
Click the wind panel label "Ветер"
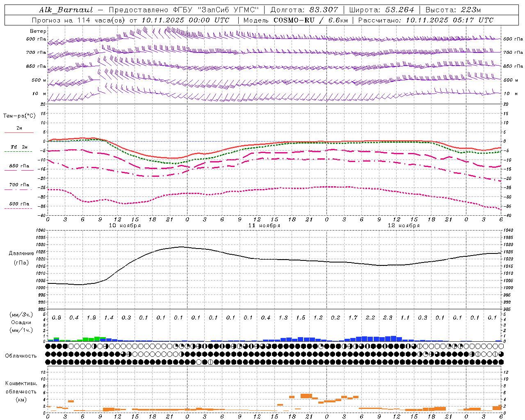pyautogui.click(x=38, y=31)
